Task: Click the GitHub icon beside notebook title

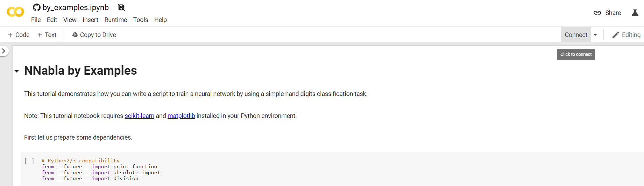Action: 37,7
